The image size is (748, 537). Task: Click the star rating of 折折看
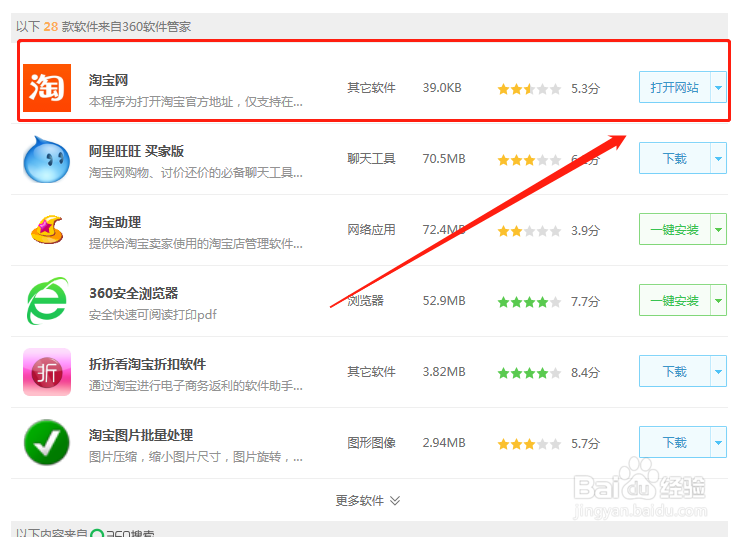[529, 373]
